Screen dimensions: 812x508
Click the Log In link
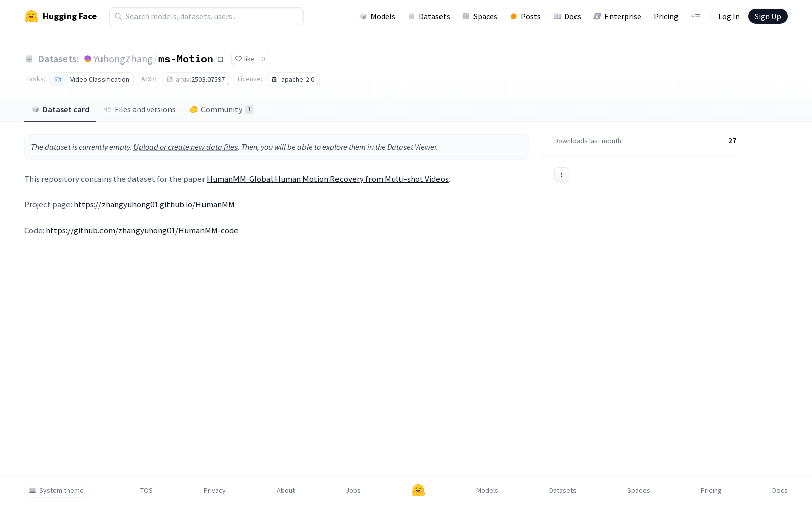(729, 16)
